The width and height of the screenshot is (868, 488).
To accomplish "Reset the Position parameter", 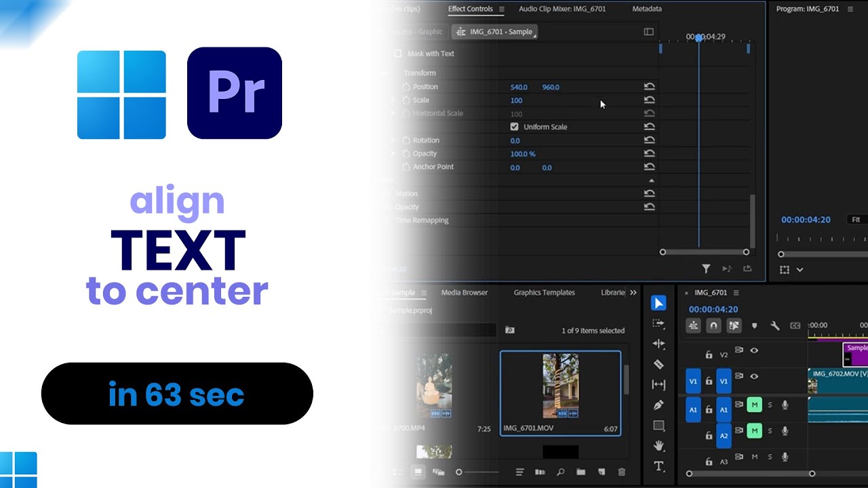I will pyautogui.click(x=649, y=87).
